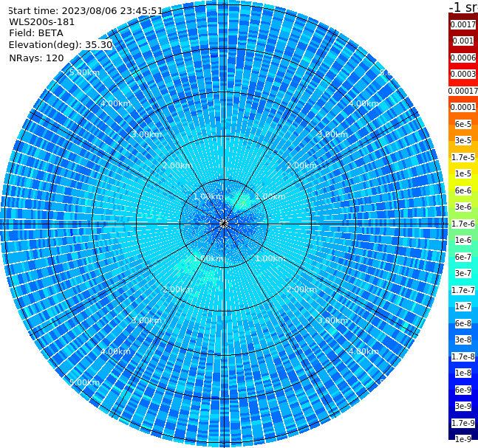478x448 pixels.
Task: Click the upper-left 2.00km ring label
Action: (x=177, y=165)
